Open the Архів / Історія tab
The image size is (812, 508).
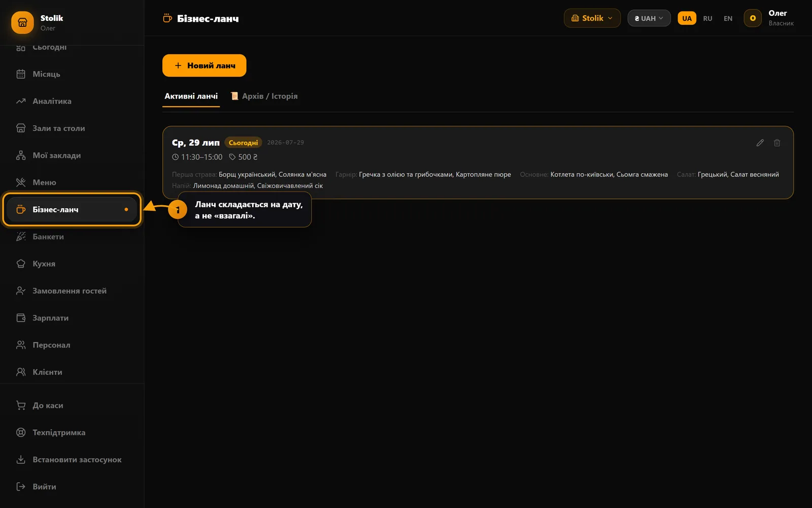pos(264,96)
